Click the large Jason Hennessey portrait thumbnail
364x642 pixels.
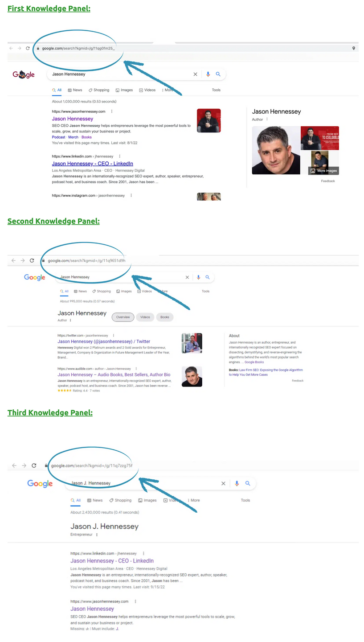point(276,150)
